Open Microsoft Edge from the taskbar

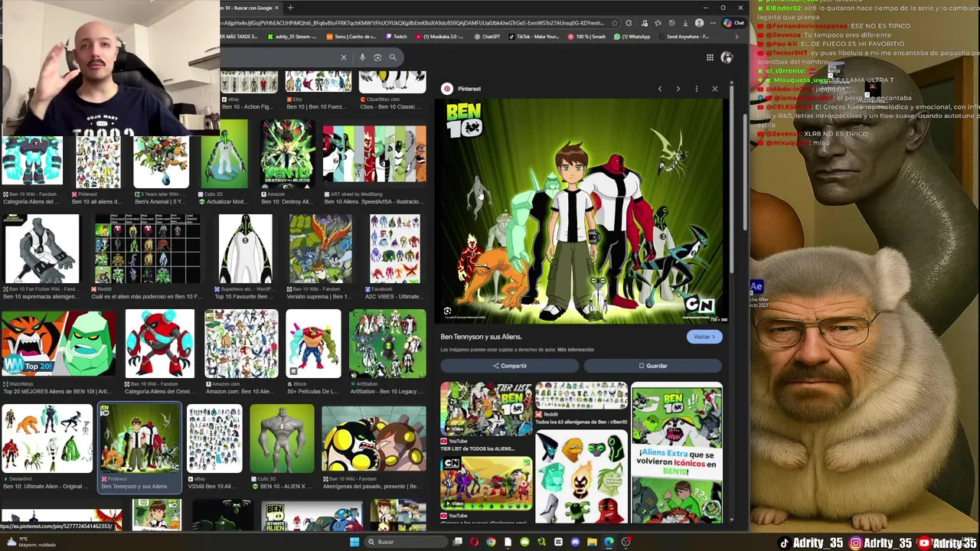click(609, 542)
